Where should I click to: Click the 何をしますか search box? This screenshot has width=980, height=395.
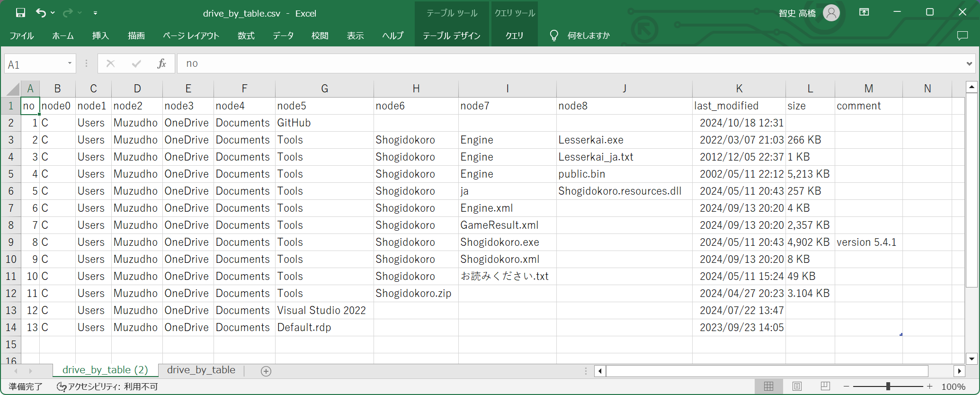coord(588,36)
